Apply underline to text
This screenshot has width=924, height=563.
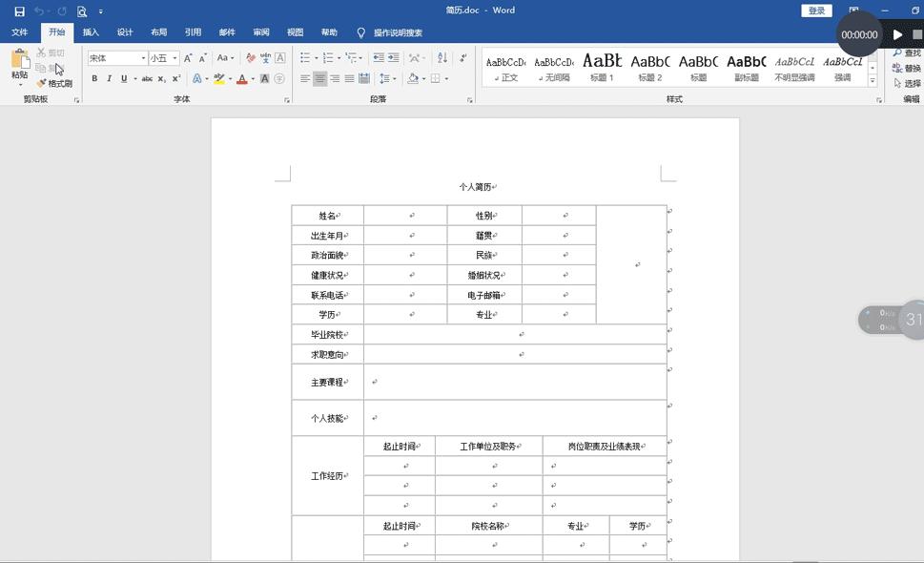pos(124,78)
